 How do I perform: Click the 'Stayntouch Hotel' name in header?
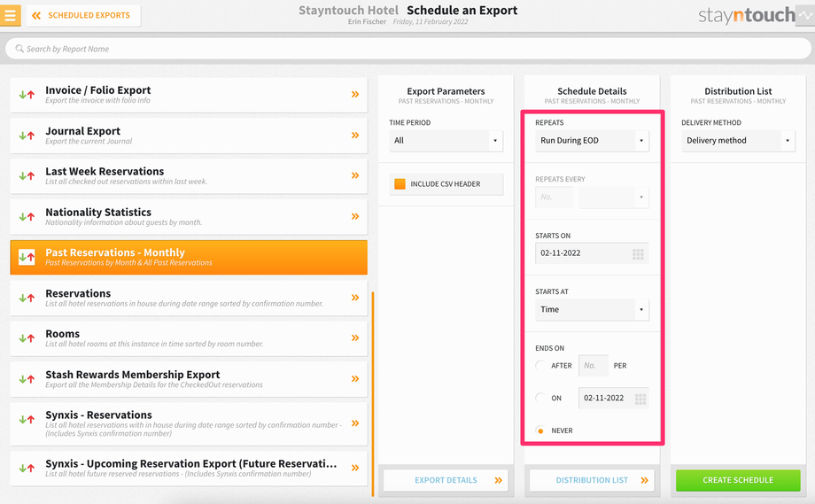coord(348,11)
